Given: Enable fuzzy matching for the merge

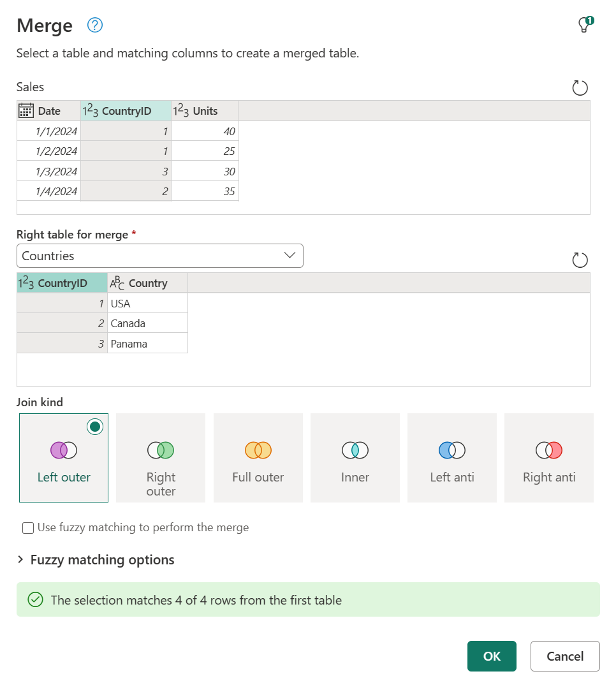Looking at the screenshot, I should [27, 527].
